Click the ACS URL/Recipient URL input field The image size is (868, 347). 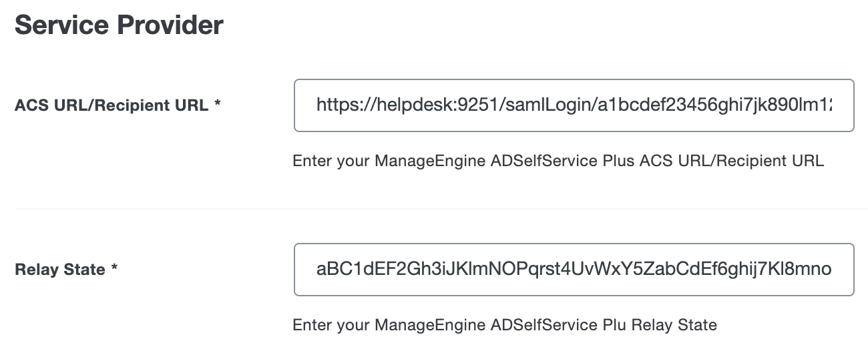[573, 105]
